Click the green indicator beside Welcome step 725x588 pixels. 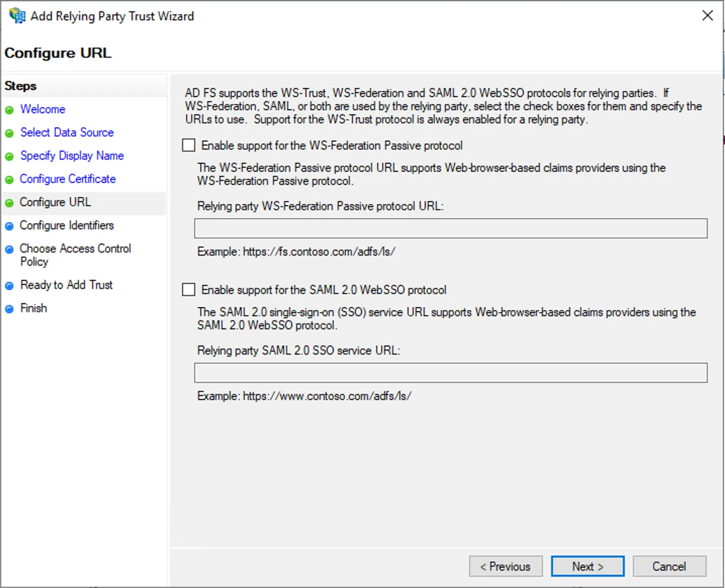[x=10, y=110]
